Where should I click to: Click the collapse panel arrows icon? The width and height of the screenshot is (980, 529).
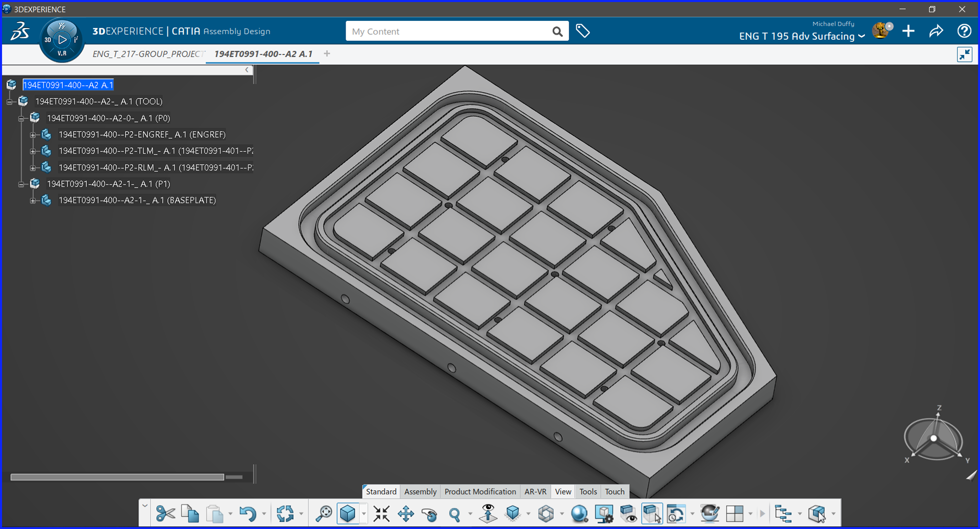click(x=965, y=55)
